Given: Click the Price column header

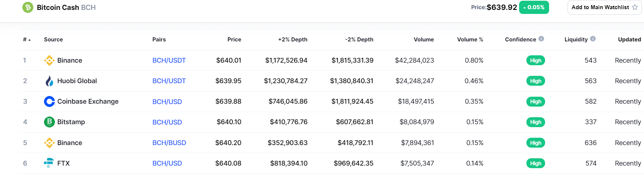Looking at the screenshot, I should pos(234,40).
